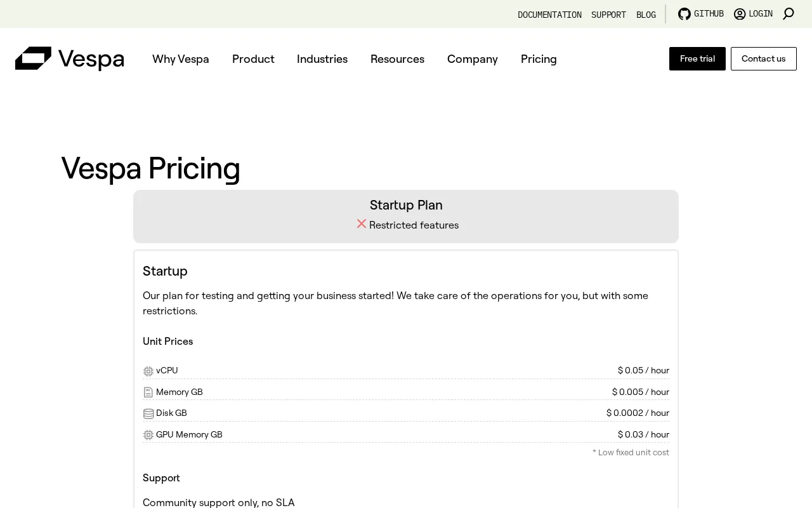Click Community support only, no SLA text
Screen dimensions: 812x508
[219, 502]
